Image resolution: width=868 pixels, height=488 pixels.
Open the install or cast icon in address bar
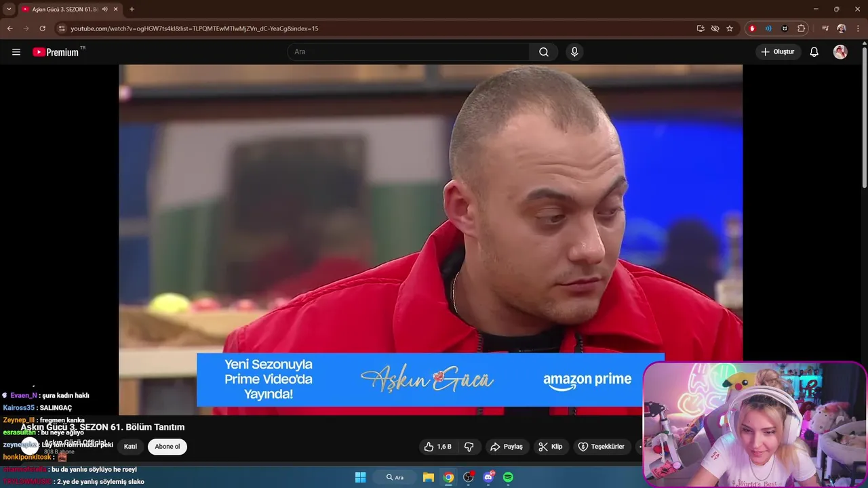pos(701,28)
